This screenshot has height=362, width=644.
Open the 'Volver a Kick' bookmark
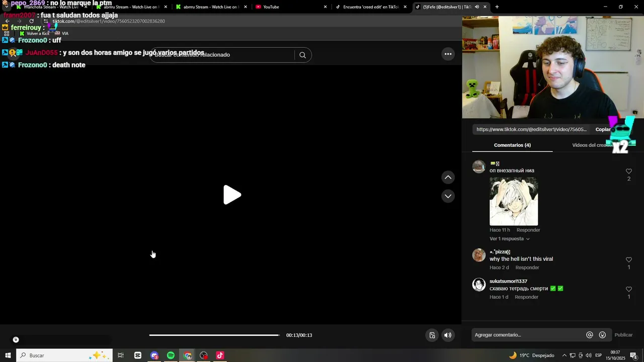(x=35, y=33)
